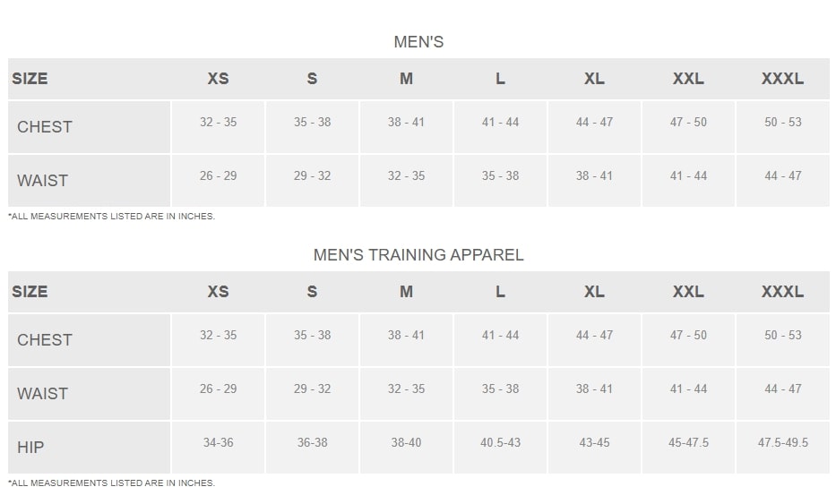
Task: Select 50 - 53 chest cell in Training Apparel table
Action: pos(782,335)
